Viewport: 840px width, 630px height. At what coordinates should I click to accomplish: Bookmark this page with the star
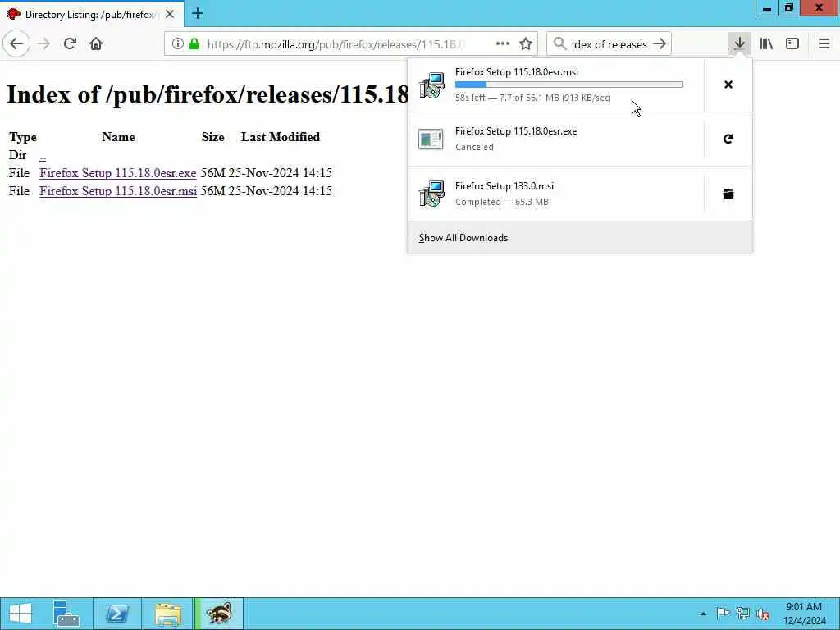[x=526, y=44]
